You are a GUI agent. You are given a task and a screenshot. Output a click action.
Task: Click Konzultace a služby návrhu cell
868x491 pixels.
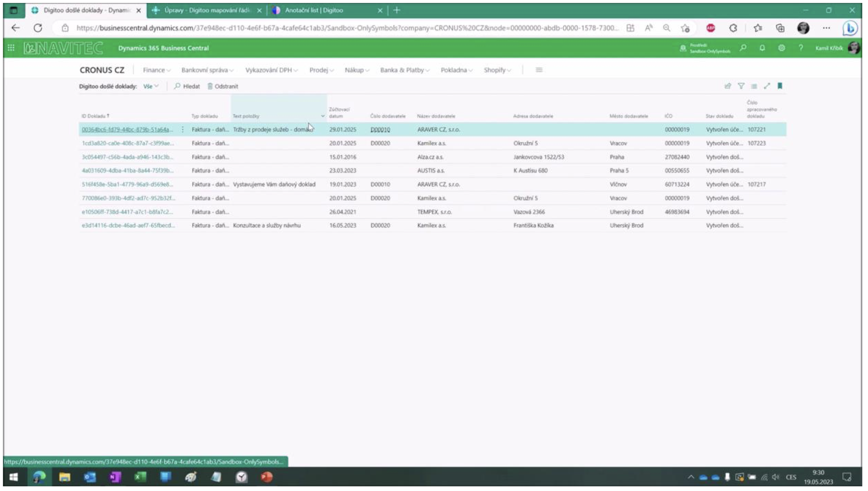[267, 225]
